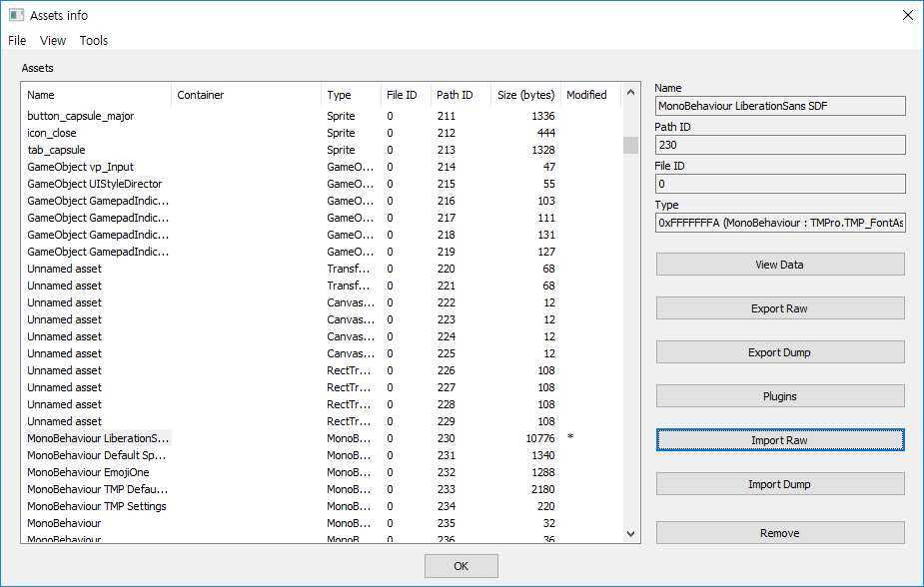Remove the selected asset
This screenshot has width=924, height=587.
pyautogui.click(x=779, y=532)
